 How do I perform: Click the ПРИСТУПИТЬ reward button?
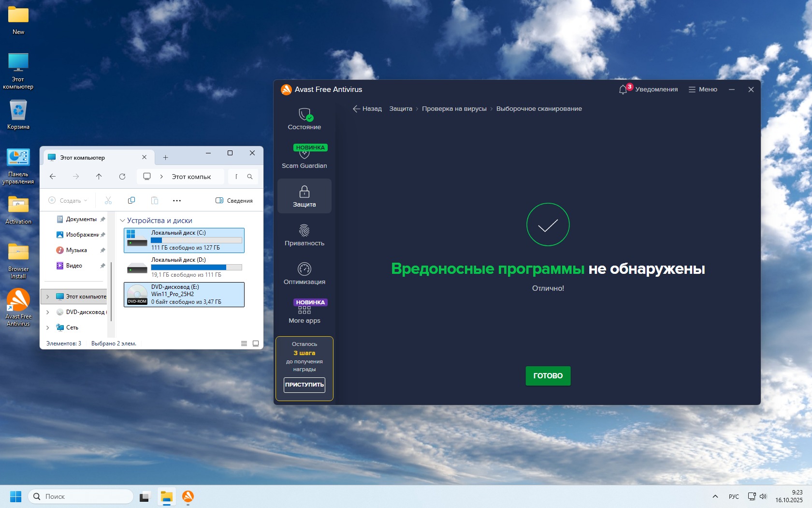click(x=304, y=385)
